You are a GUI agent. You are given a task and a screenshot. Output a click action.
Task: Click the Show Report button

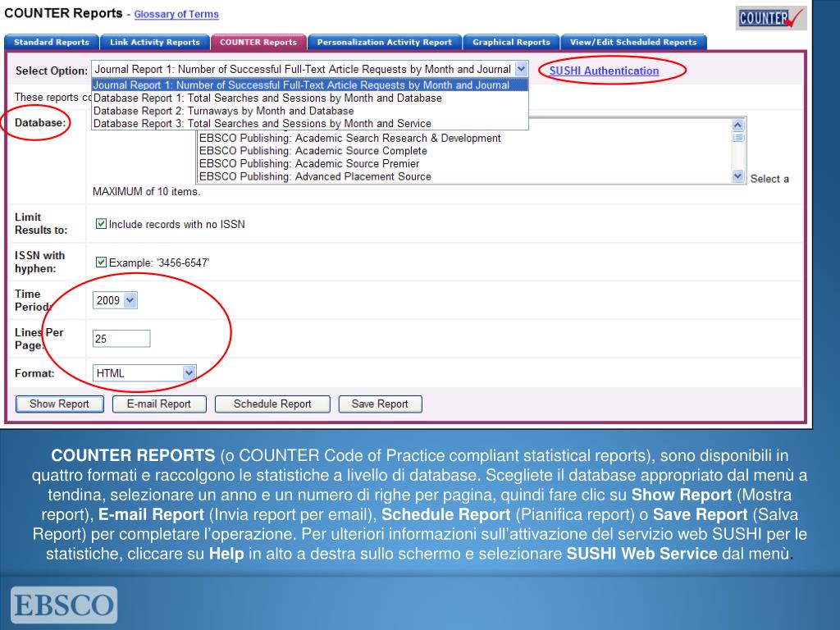pyautogui.click(x=59, y=404)
